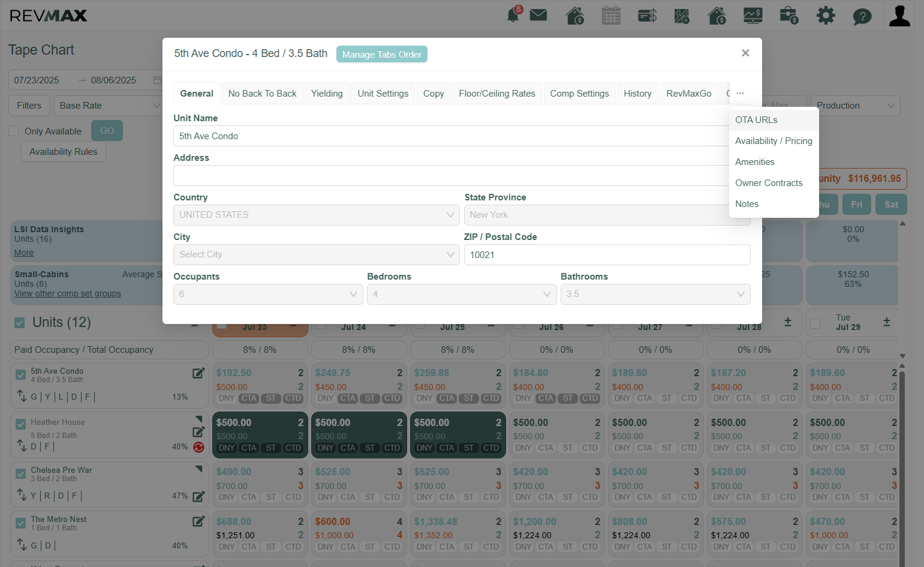This screenshot has height=567, width=924.
Task: Uncheck the Units (12) checkbox
Action: [x=20, y=323]
